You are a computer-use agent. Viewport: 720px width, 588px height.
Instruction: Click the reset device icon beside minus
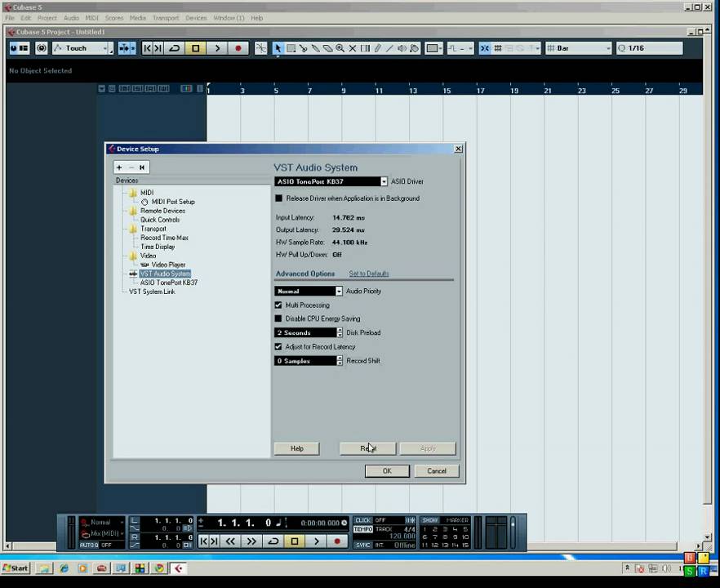[142, 167]
